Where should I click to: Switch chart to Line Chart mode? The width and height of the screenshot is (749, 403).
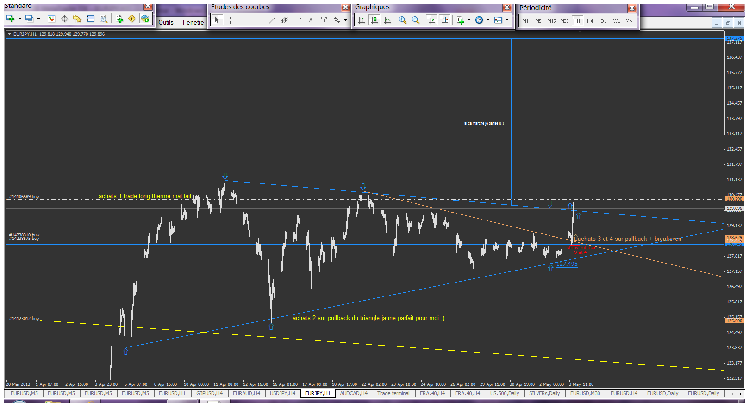(x=387, y=20)
